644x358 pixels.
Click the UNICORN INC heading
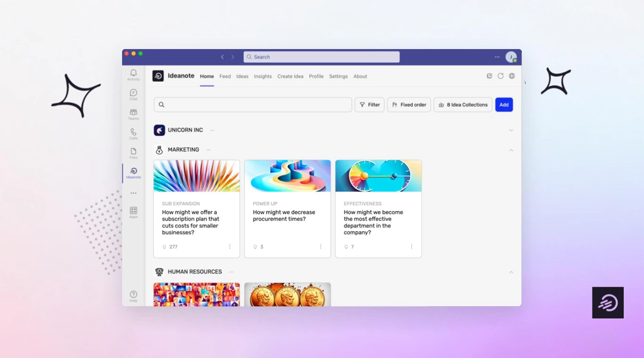point(185,130)
